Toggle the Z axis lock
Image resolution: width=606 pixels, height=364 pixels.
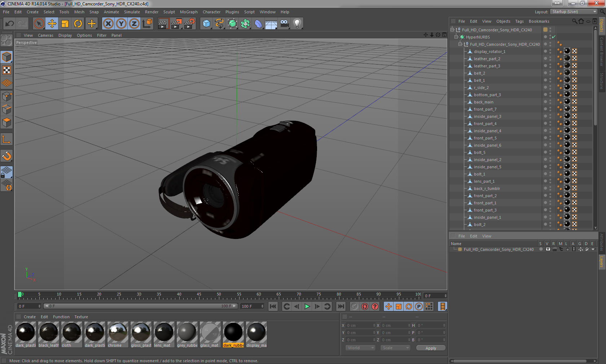click(134, 24)
